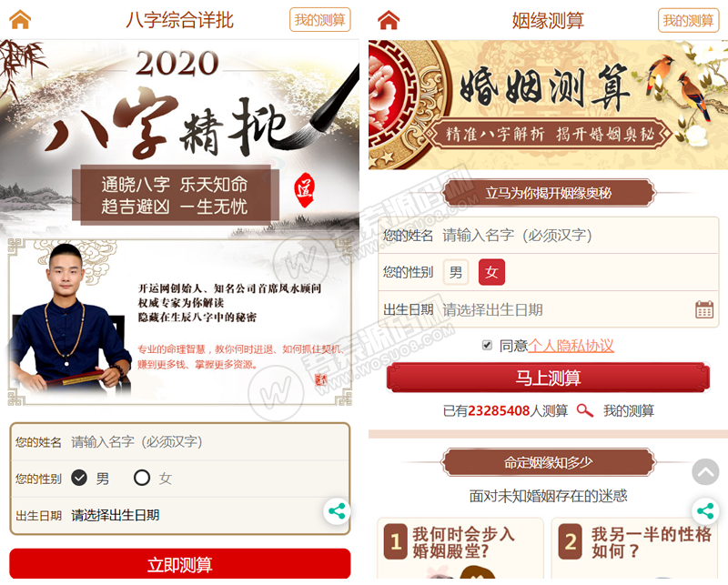Choose the red 女 gender toggle
The image size is (728, 585).
pos(491,272)
